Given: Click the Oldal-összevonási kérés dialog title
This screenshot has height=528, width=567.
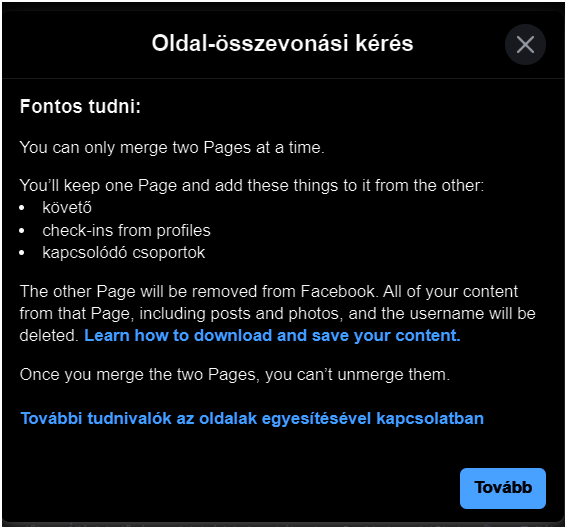Looking at the screenshot, I should pos(282,43).
